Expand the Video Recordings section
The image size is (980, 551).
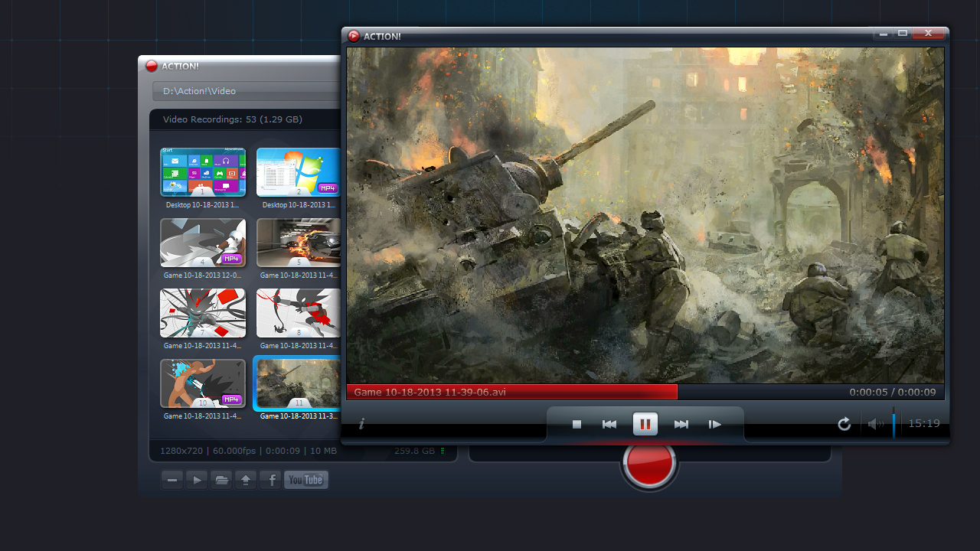coord(231,119)
